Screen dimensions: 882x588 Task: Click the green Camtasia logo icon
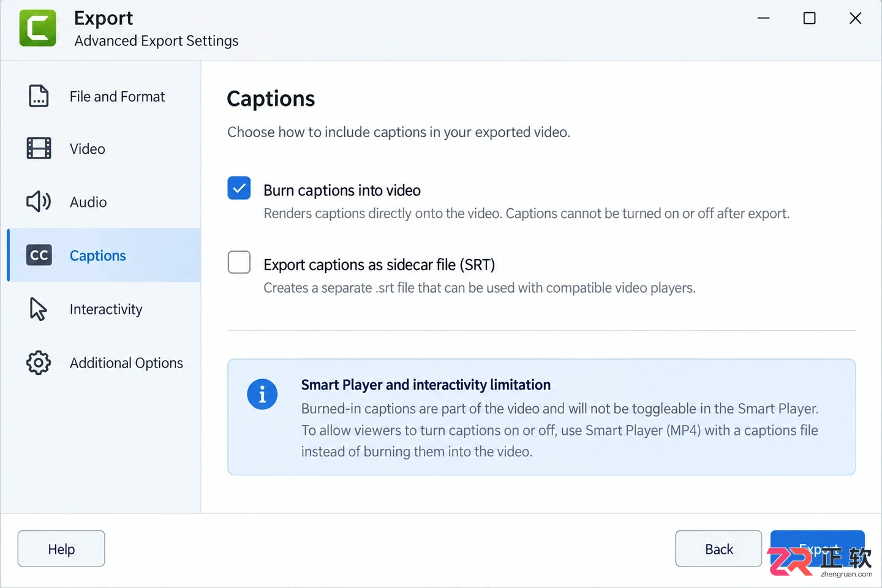click(38, 28)
